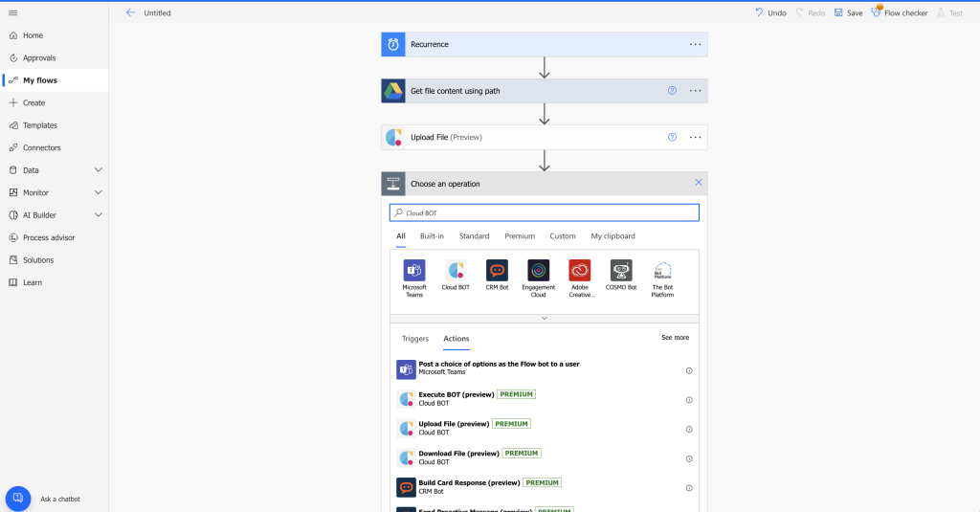Switch to the My clipboard tab

click(613, 236)
